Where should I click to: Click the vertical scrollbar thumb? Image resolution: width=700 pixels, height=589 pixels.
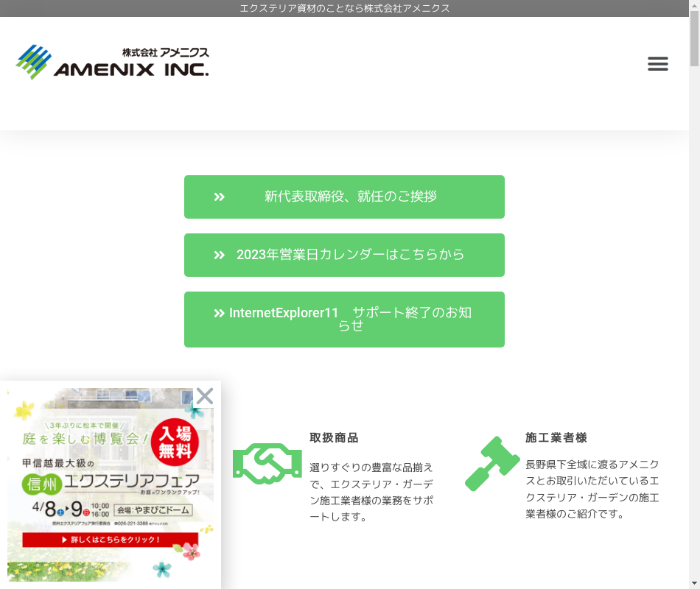(x=694, y=37)
